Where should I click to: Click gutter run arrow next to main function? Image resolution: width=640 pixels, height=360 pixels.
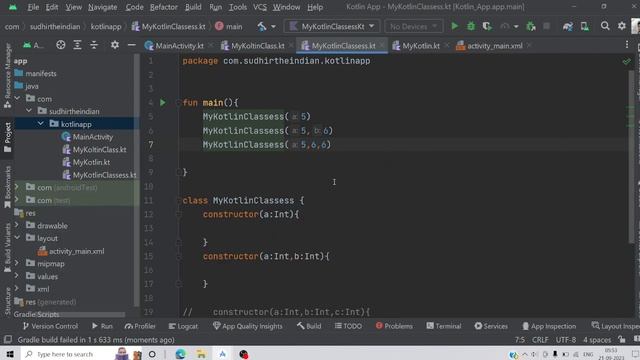tap(162, 102)
